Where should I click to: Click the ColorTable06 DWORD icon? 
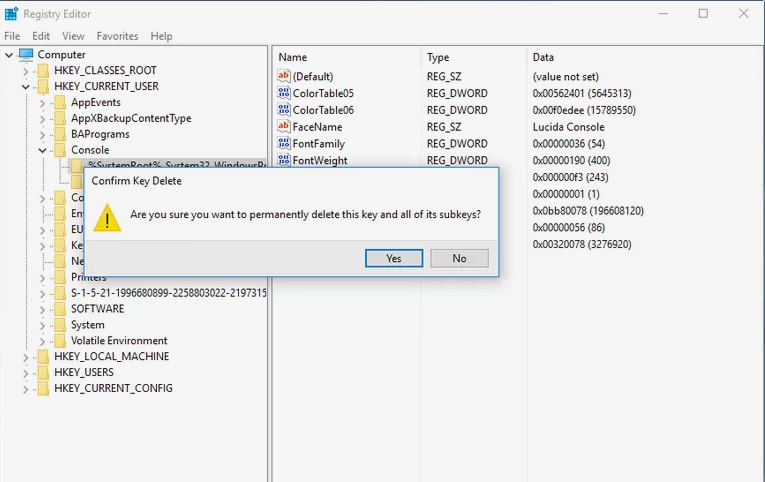(x=283, y=110)
